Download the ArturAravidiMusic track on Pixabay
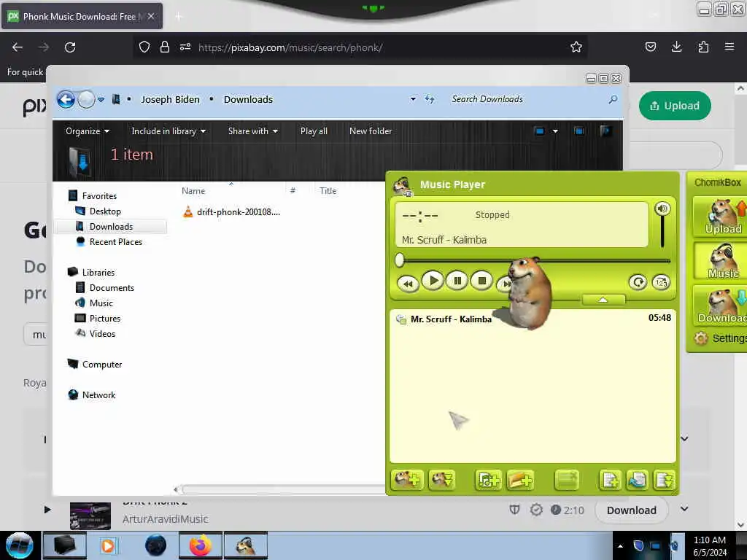 pos(631,510)
